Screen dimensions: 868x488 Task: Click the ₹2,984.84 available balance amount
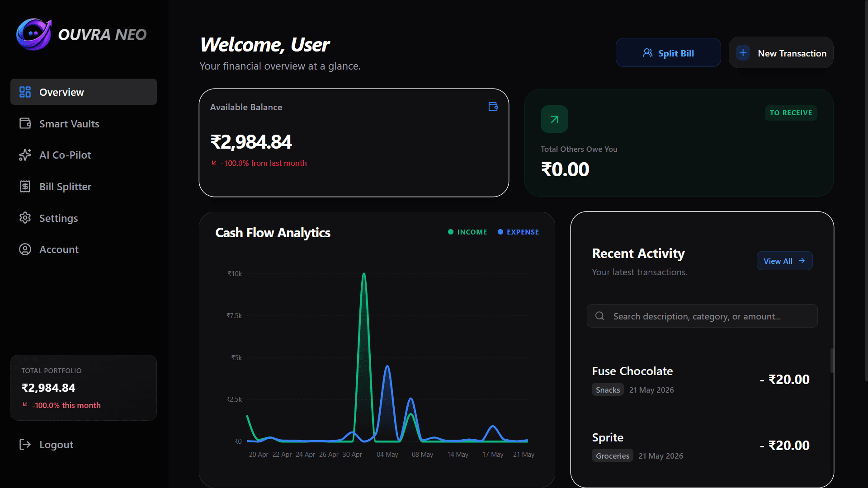tap(251, 142)
